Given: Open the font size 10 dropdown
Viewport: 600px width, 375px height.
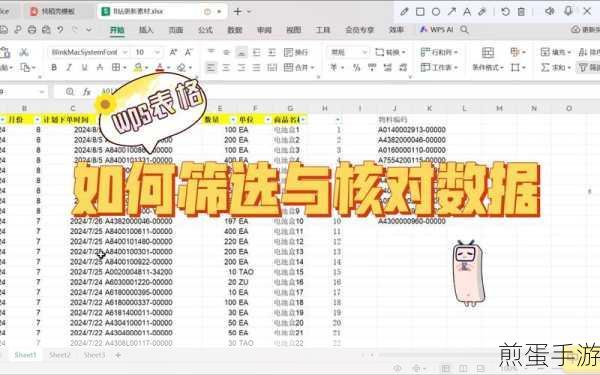Looking at the screenshot, I should coord(147,52).
